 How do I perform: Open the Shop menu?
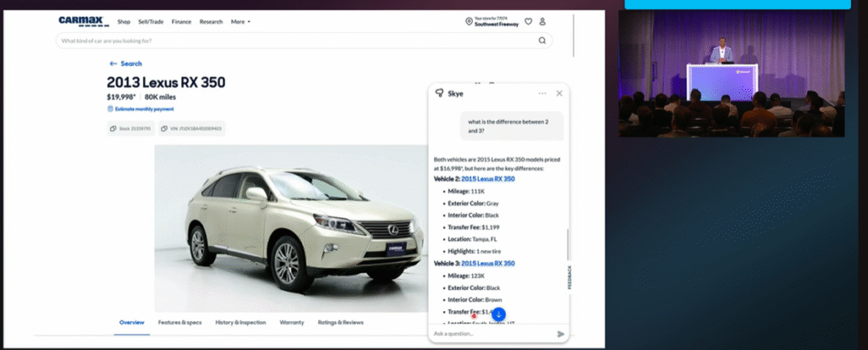[124, 21]
